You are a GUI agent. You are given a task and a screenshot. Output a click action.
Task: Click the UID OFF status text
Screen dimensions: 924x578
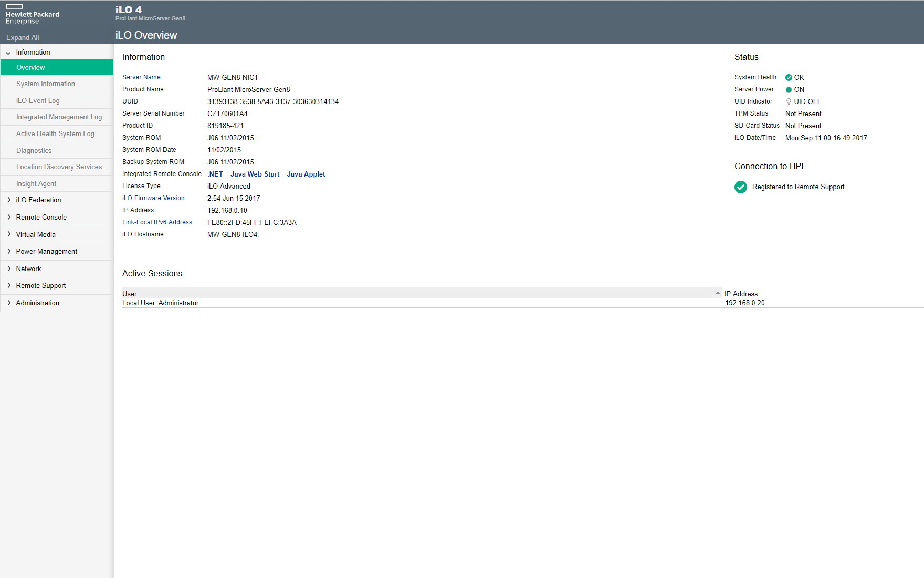pyautogui.click(x=807, y=102)
